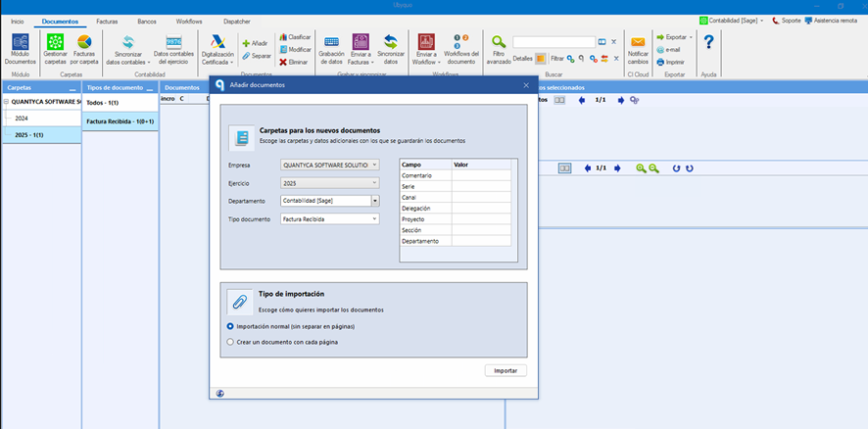This screenshot has height=429, width=868.
Task: Rotate preview counterclockwise
Action: click(676, 168)
